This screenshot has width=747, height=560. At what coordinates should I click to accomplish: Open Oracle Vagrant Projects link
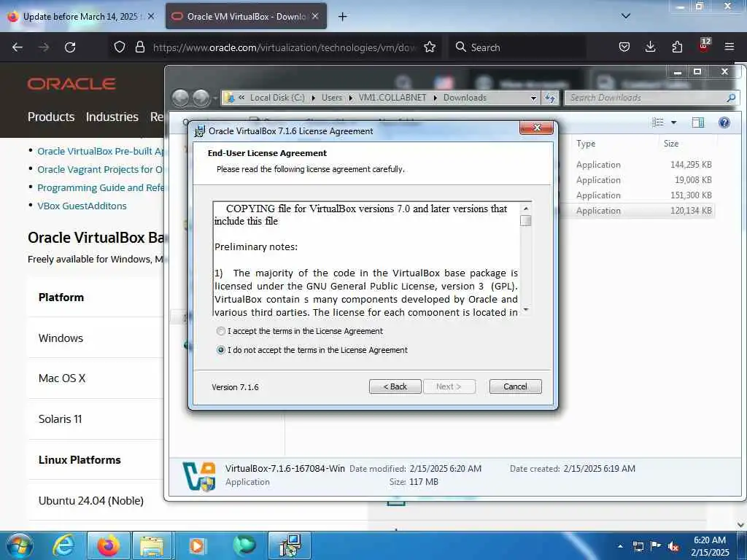100,170
